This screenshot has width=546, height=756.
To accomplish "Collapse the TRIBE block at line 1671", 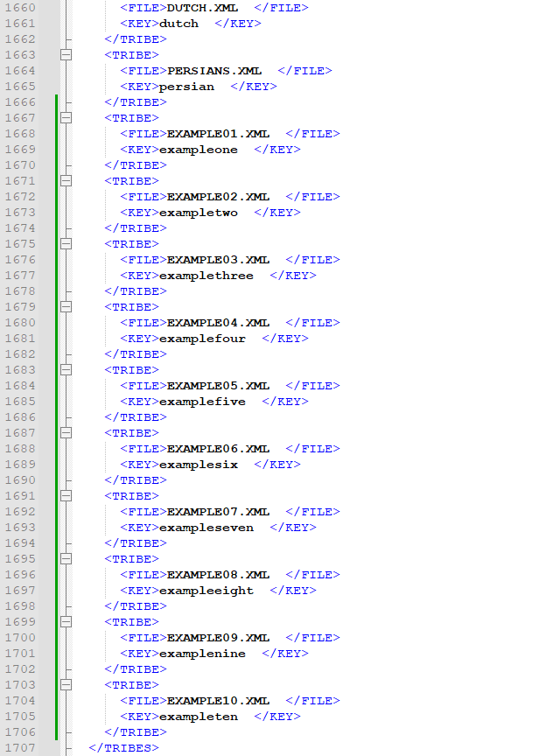I will click(66, 181).
